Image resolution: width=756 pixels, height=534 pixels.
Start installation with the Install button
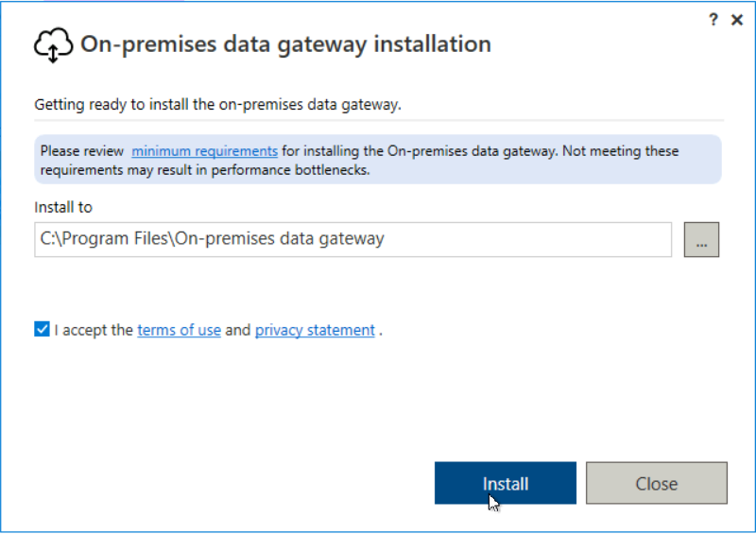click(505, 483)
